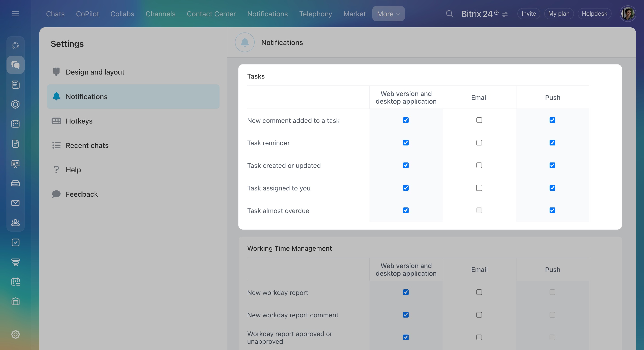
Task: Click the clock icon beside Bitrix 24
Action: coord(497,12)
